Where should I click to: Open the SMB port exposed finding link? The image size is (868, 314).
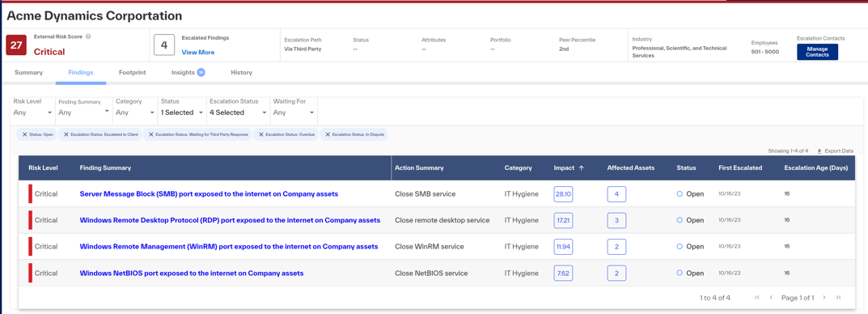point(209,194)
